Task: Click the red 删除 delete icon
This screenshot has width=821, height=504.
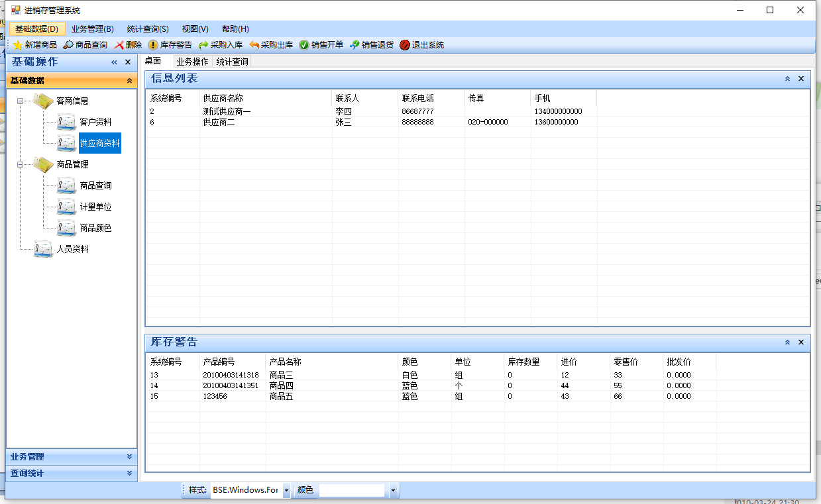Action: (119, 45)
